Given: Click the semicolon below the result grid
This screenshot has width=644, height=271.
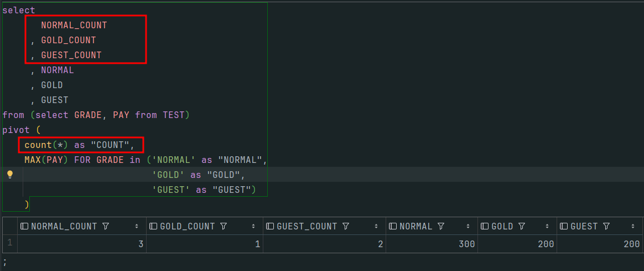Looking at the screenshot, I should (x=4, y=262).
